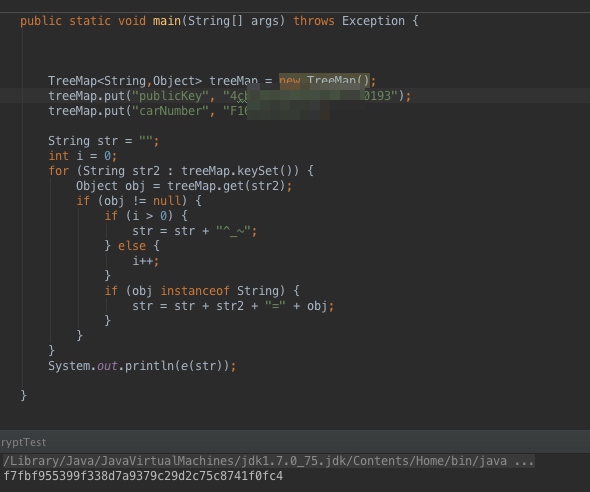Click the 'i++;' statement
The image size is (590, 492).
[x=146, y=261]
